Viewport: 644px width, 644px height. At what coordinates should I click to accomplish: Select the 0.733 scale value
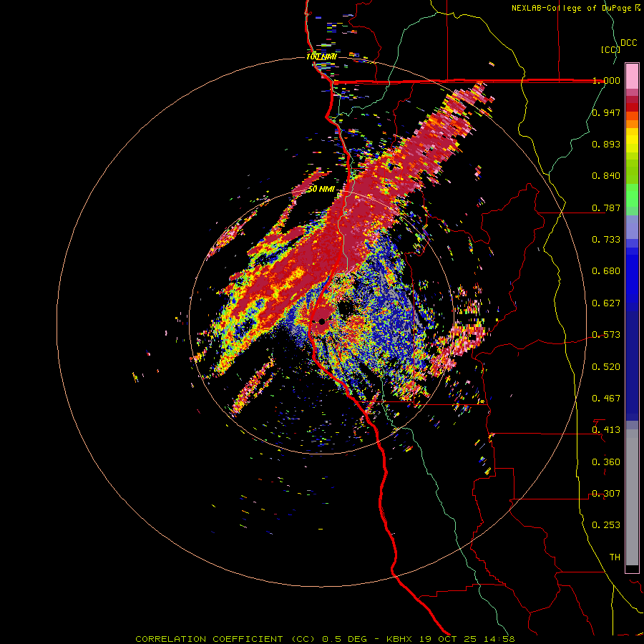pos(606,240)
